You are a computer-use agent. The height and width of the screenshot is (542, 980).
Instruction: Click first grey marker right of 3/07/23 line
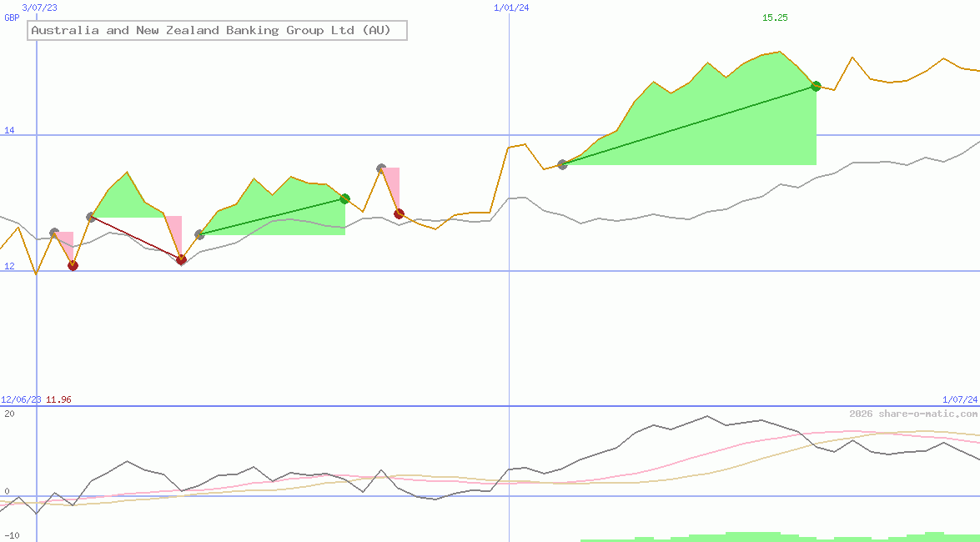tap(54, 233)
